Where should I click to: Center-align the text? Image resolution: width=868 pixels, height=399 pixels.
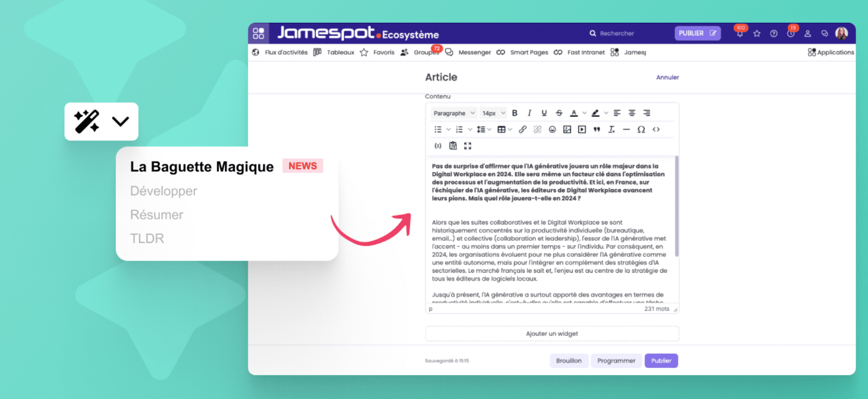point(632,113)
